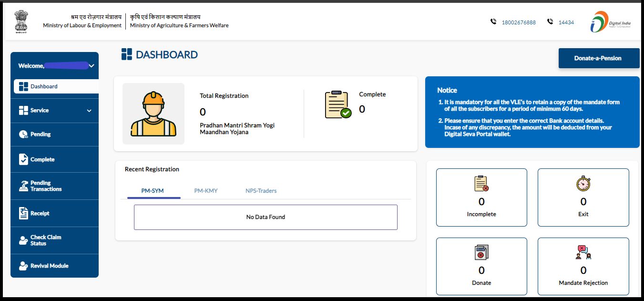
Task: Click the dashboard icon beside DASHBOARD heading
Action: [127, 54]
